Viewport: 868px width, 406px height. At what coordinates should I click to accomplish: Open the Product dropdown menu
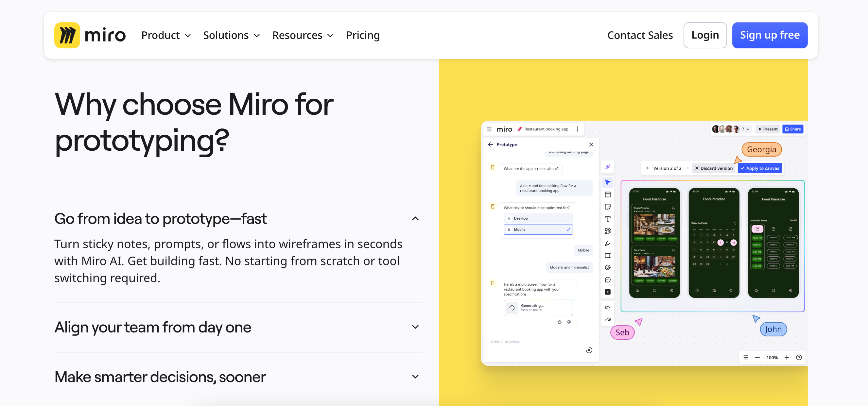coord(166,35)
